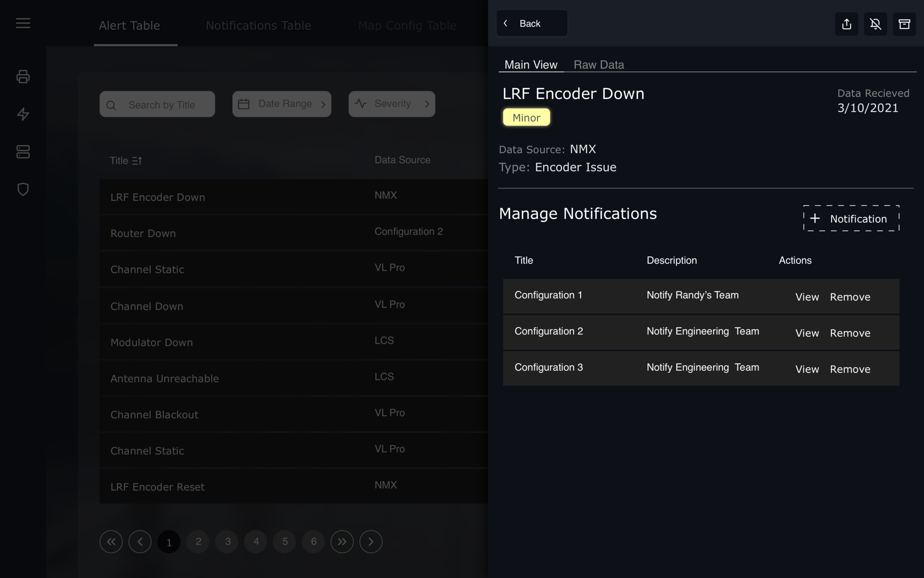Open the hamburger menu icon

(x=23, y=23)
